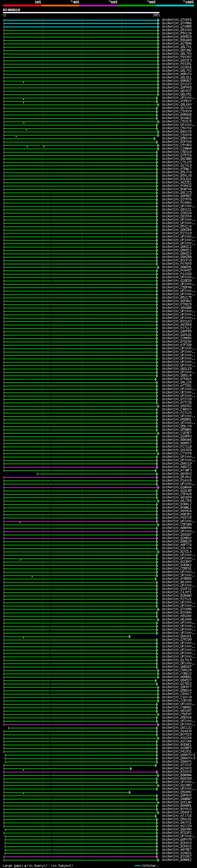Click the UniRef100_C1E5E7 label
Image resolution: width=197 pixels, height=868 pixels.
tap(177, 433)
